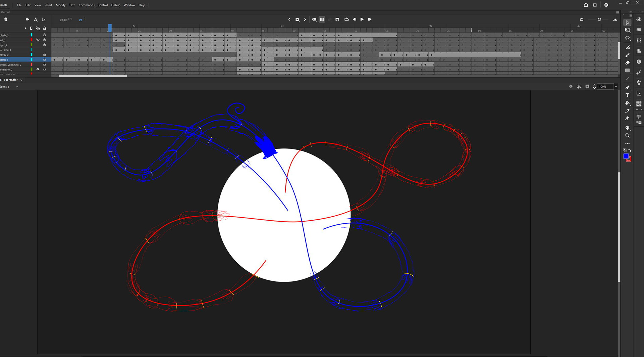The width and height of the screenshot is (644, 357).
Task: Select the Classic Brush tool
Action: 627,55
